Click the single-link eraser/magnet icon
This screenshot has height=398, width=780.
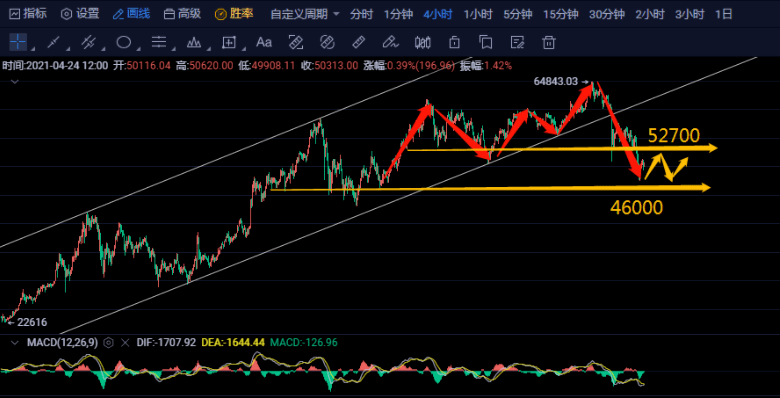coord(296,42)
